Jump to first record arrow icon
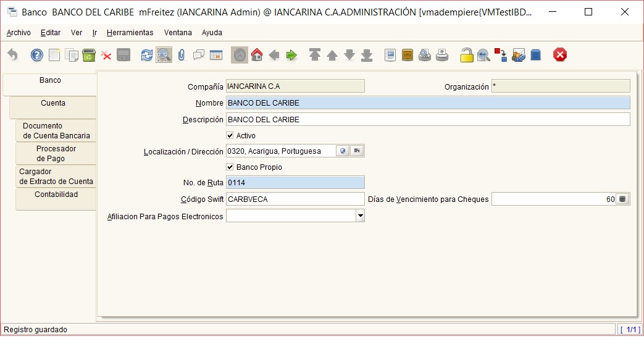The image size is (644, 352). coord(315,54)
